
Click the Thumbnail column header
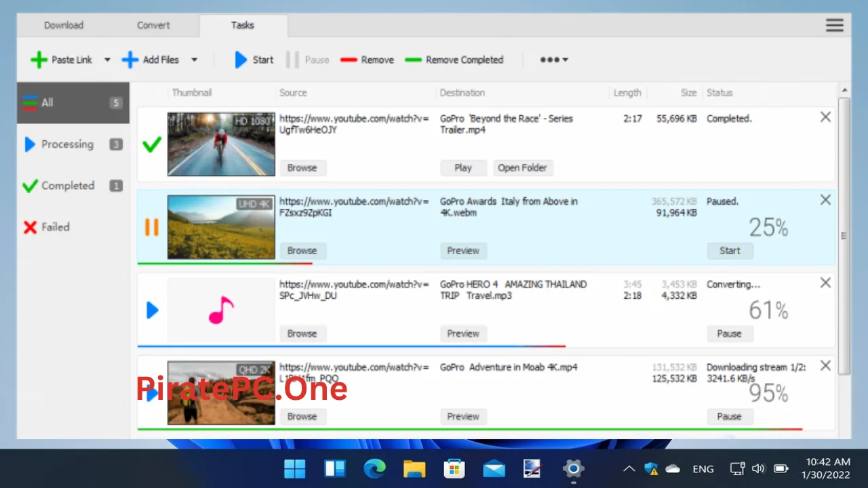(x=192, y=93)
